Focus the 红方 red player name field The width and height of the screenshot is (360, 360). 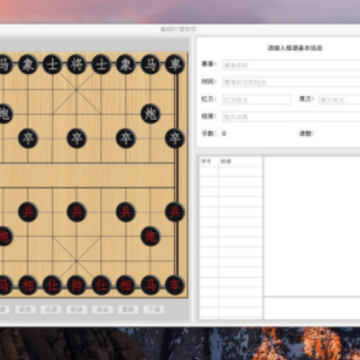pos(256,99)
